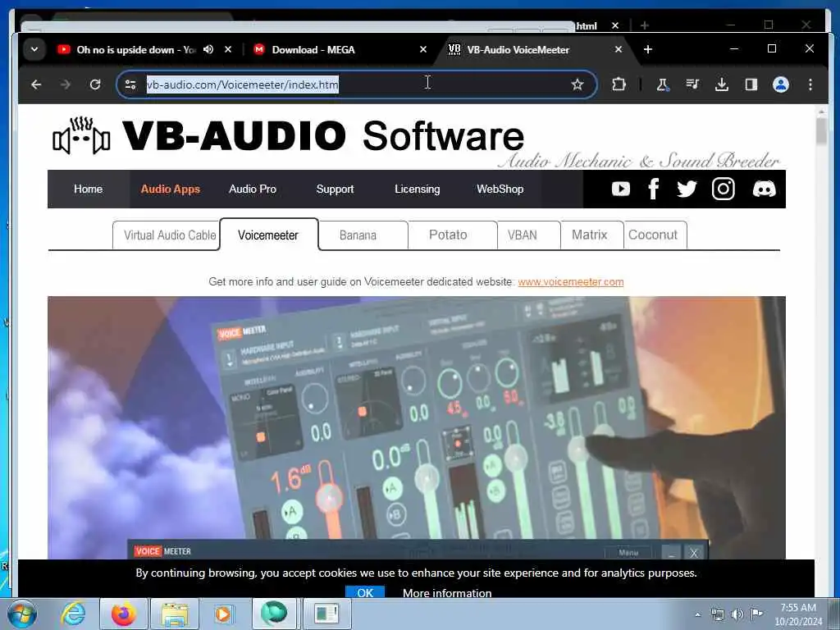Open Windows Explorer from the taskbar
The width and height of the screenshot is (840, 630).
pos(175,614)
